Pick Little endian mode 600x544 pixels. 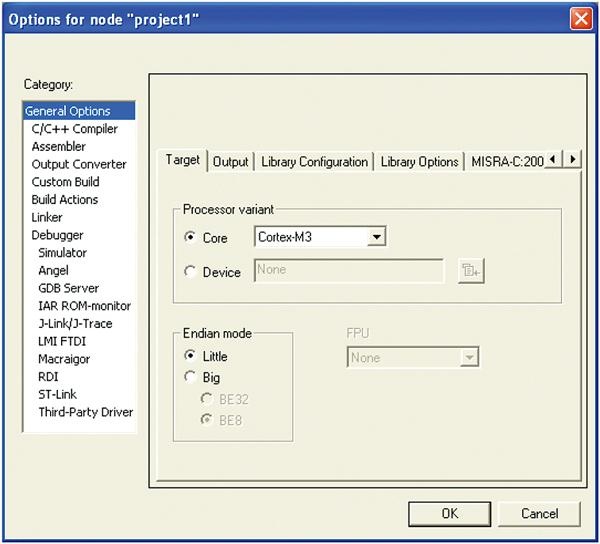[192, 356]
